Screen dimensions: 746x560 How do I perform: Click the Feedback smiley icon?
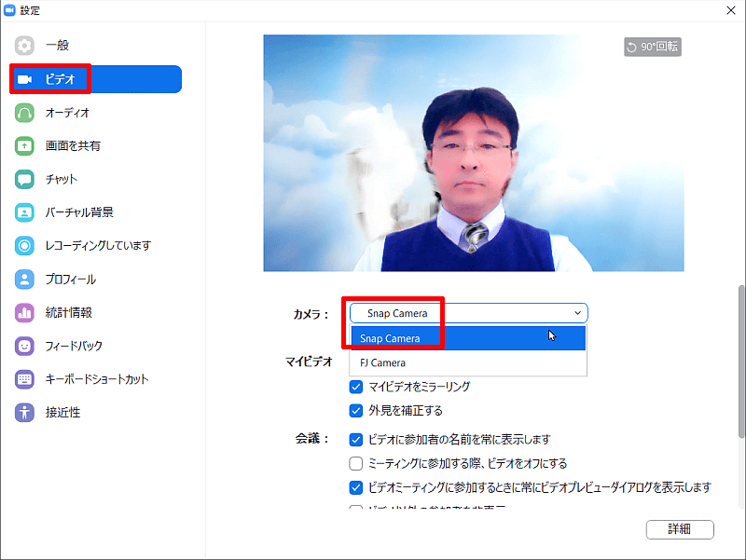tap(24, 346)
